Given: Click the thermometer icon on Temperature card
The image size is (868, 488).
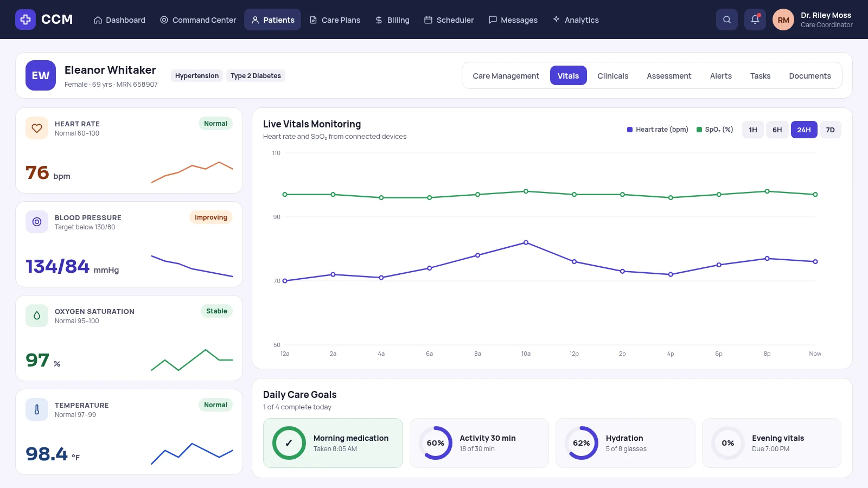Looking at the screenshot, I should pyautogui.click(x=37, y=409).
